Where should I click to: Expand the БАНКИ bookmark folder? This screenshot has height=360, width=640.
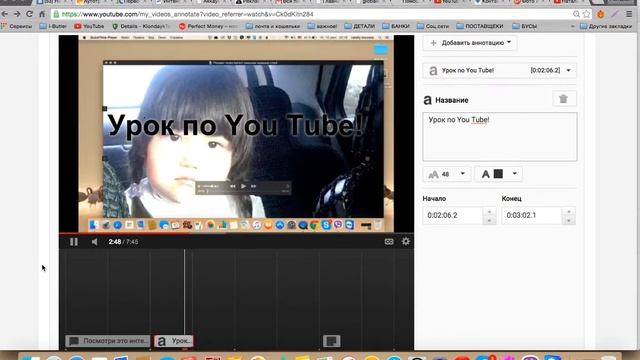coord(396,26)
